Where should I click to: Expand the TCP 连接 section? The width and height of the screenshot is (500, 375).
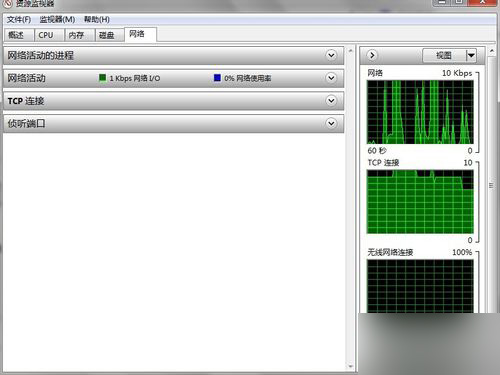click(331, 101)
